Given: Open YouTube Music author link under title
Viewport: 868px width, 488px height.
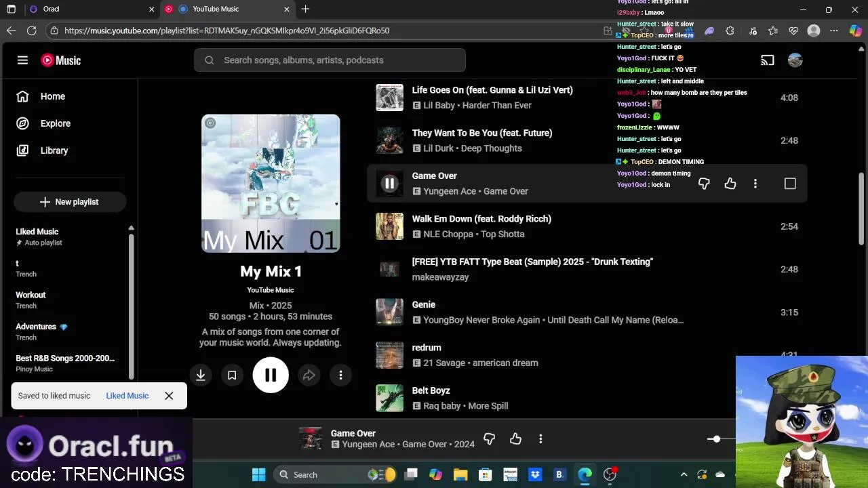Looking at the screenshot, I should [271, 290].
